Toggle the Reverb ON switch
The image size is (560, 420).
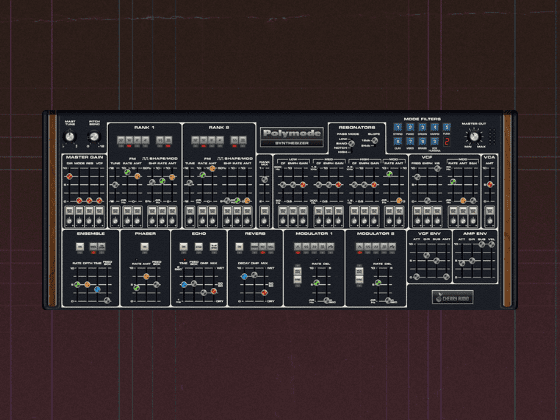(x=239, y=246)
